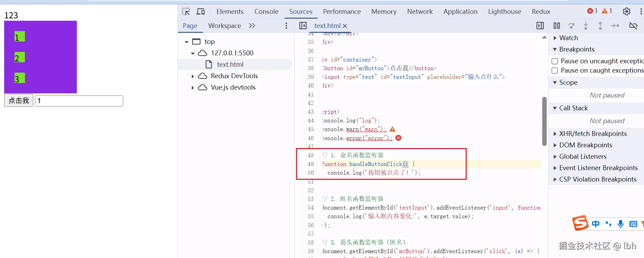
Task: Close the text.html editor tab
Action: (345, 26)
